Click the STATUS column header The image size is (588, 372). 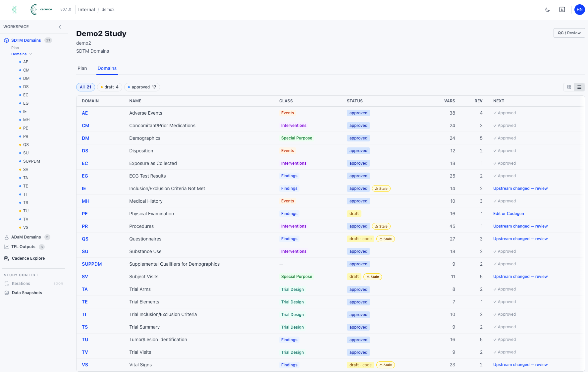355,101
